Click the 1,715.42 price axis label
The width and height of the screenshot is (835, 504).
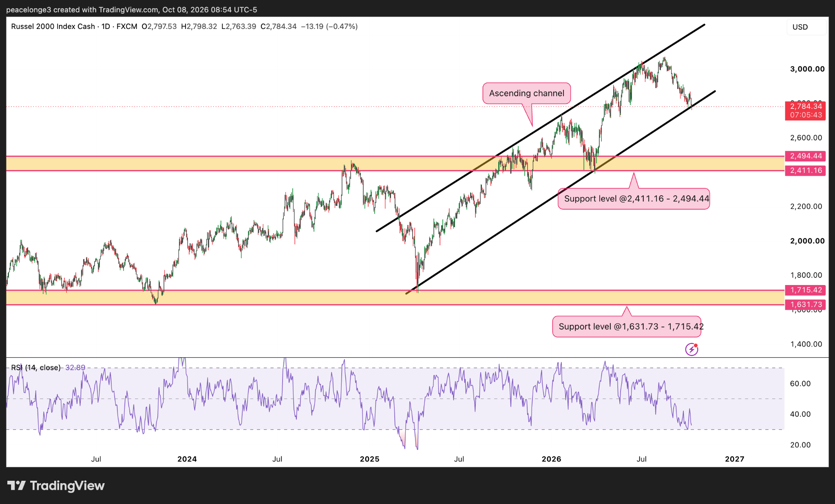(x=806, y=290)
